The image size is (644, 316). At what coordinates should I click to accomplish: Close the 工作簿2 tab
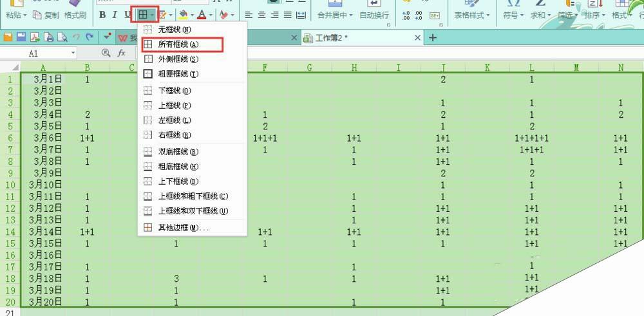(x=418, y=38)
